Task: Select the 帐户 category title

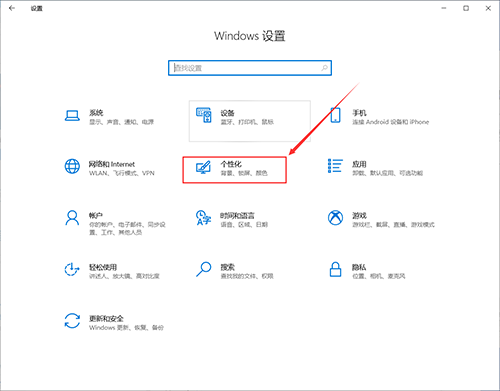Action: coord(96,215)
